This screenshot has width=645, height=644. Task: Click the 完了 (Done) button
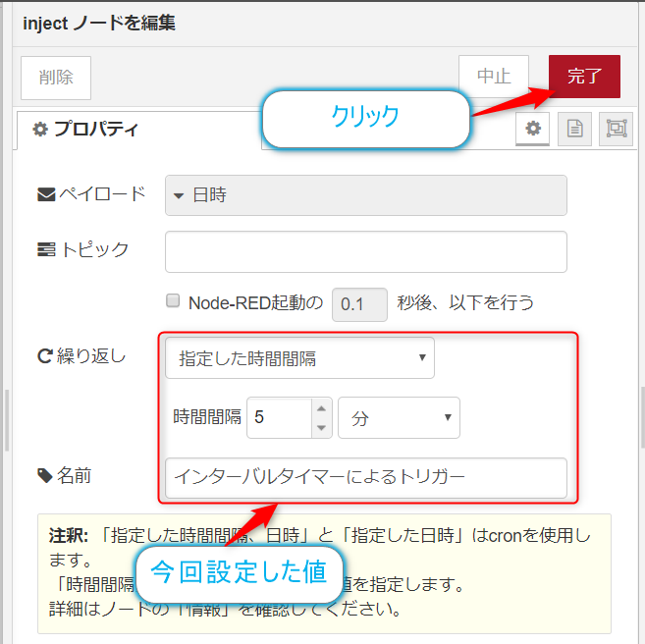coord(584,77)
